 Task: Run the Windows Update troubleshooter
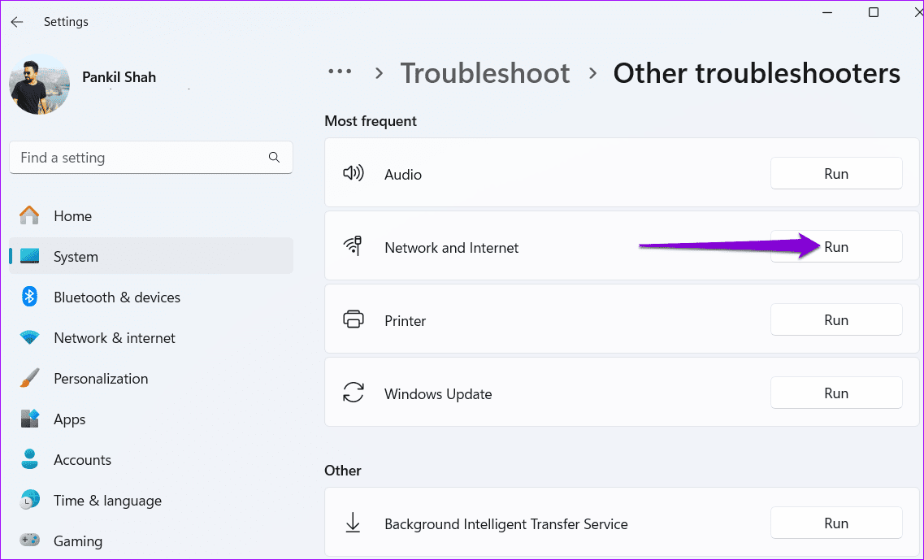coord(836,393)
